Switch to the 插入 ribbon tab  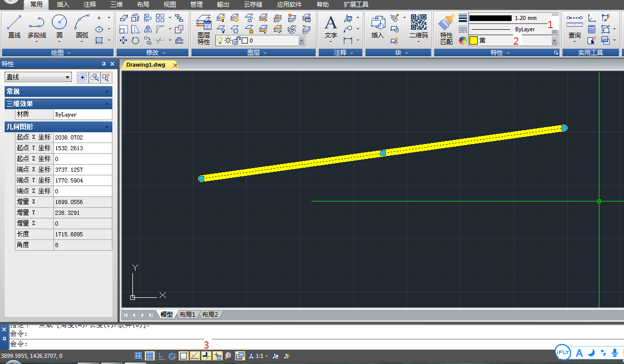pyautogui.click(x=63, y=5)
